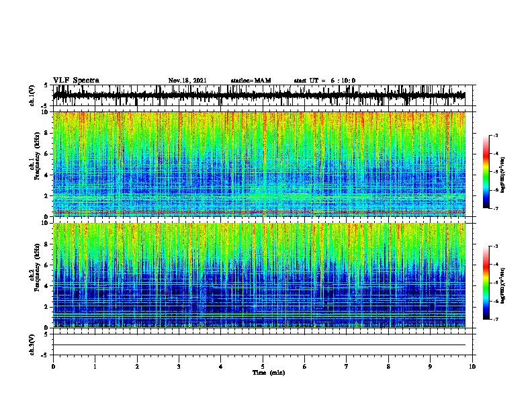Screen dimensions: 532x411
Task: Click the 5 tick on ch.1 voltage axis
Action: [x=47, y=85]
